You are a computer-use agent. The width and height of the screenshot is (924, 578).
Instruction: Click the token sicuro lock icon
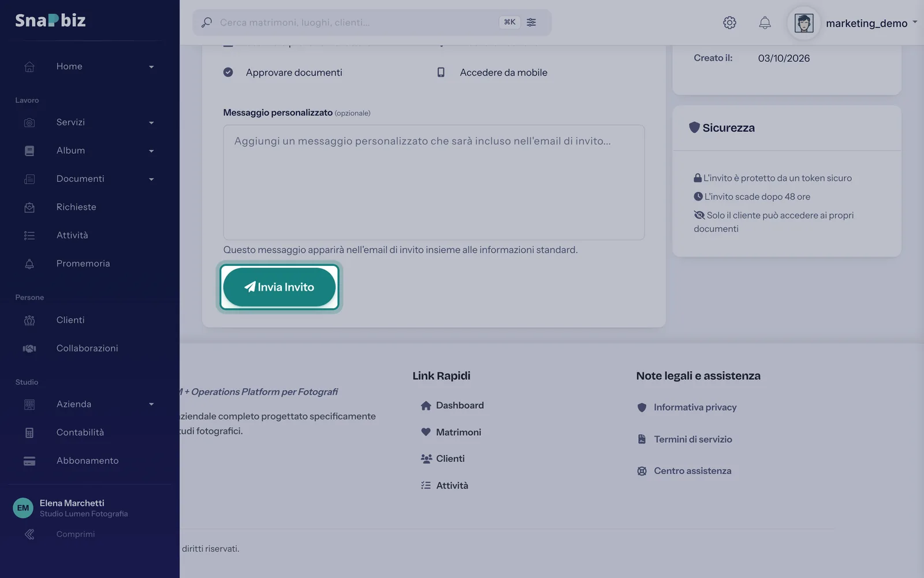pos(698,178)
